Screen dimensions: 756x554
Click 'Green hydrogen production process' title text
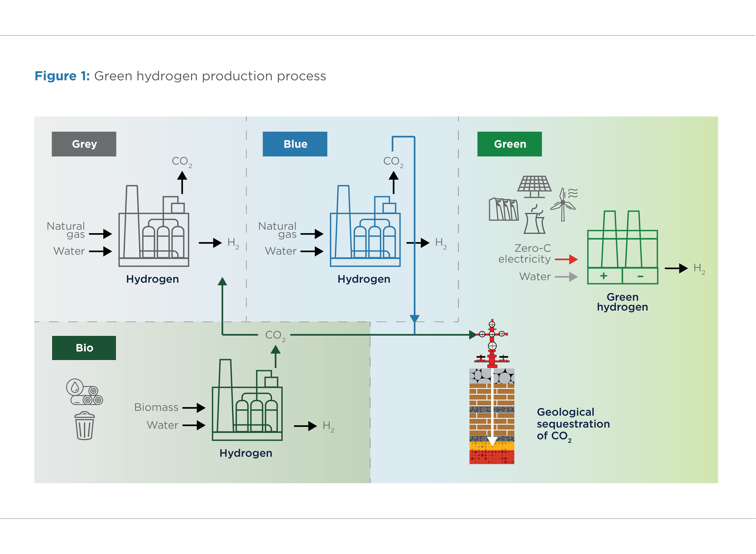(210, 76)
